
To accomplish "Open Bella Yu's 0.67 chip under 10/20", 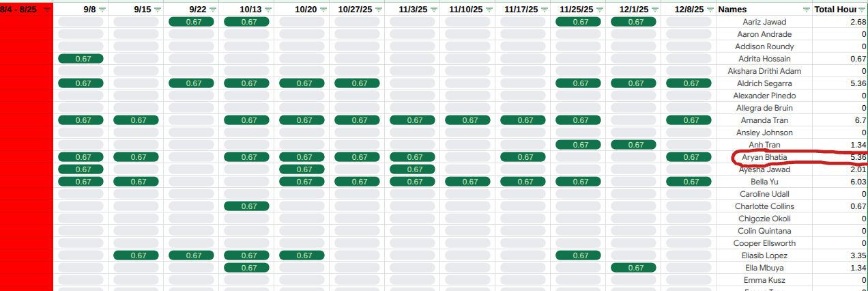I will coord(302,182).
